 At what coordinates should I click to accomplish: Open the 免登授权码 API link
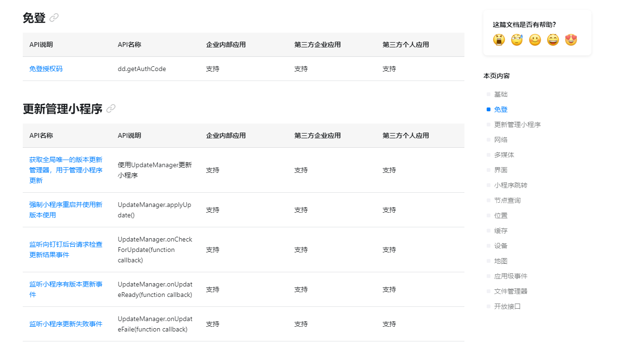tap(46, 69)
